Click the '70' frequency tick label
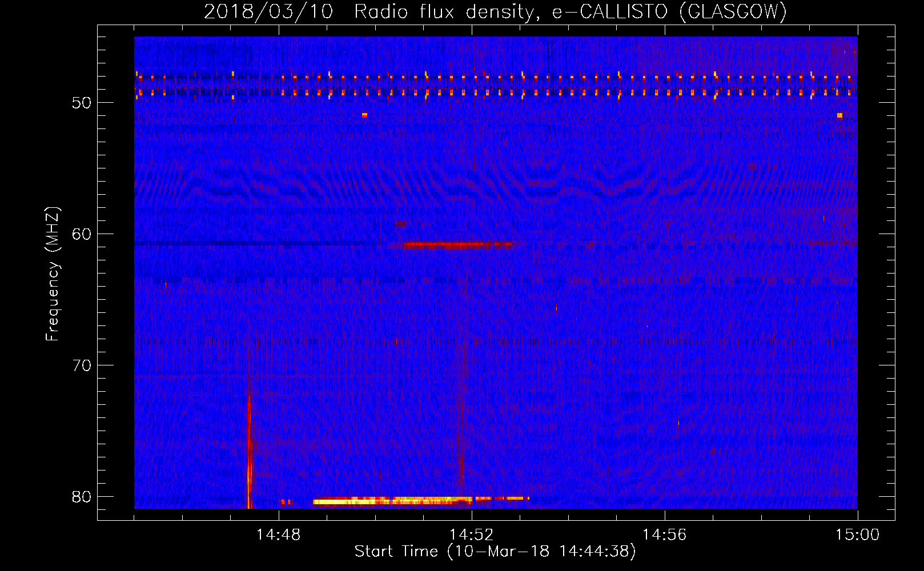This screenshot has width=924, height=571. (82, 365)
